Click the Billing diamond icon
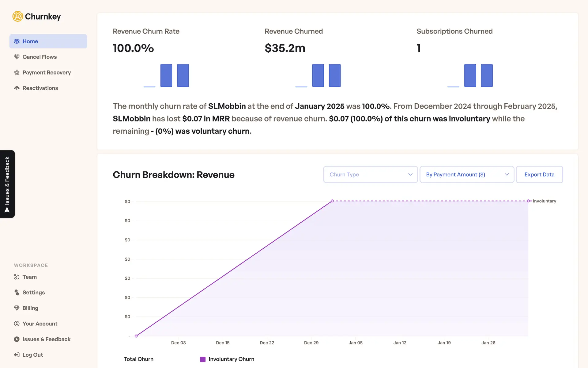The width and height of the screenshot is (588, 368). click(17, 308)
